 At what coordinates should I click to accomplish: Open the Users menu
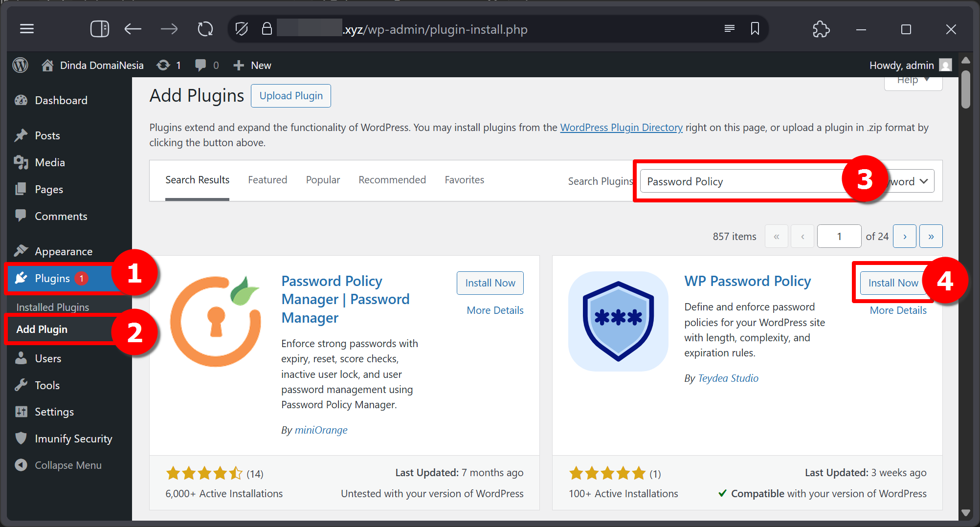coord(48,358)
